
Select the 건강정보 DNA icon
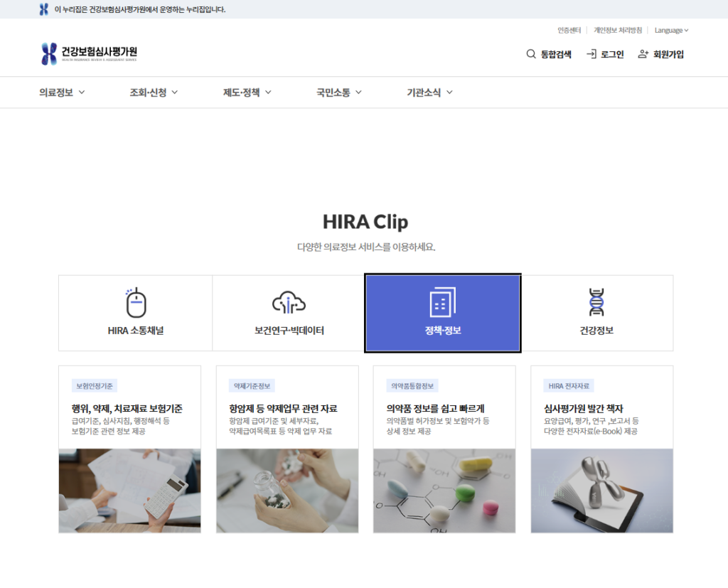(596, 303)
